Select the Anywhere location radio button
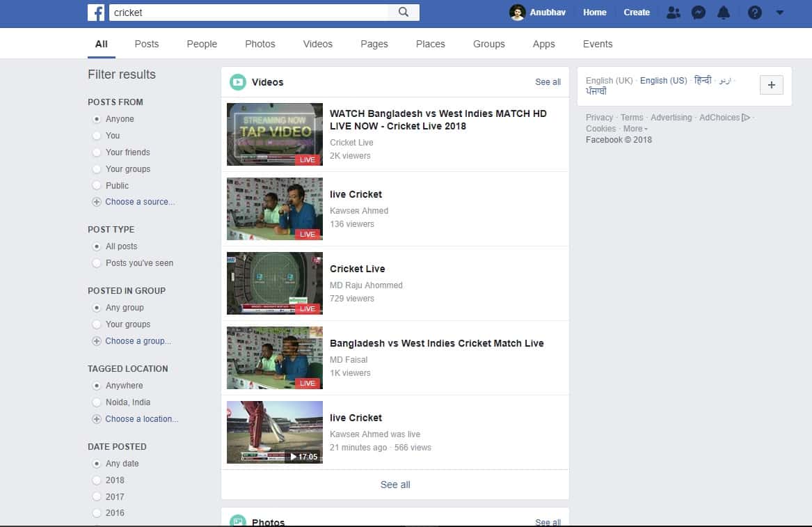The height and width of the screenshot is (527, 812). pyautogui.click(x=96, y=386)
